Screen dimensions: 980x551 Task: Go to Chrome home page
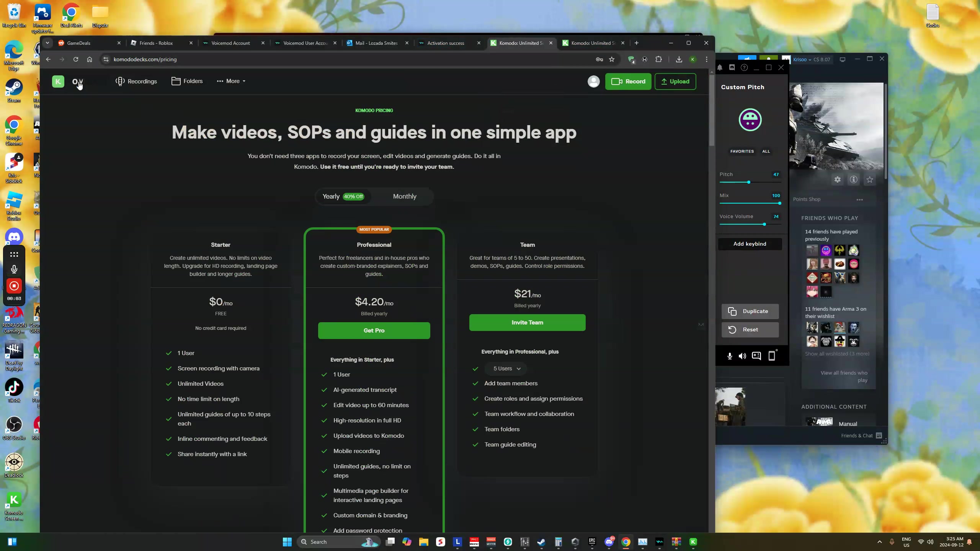90,59
